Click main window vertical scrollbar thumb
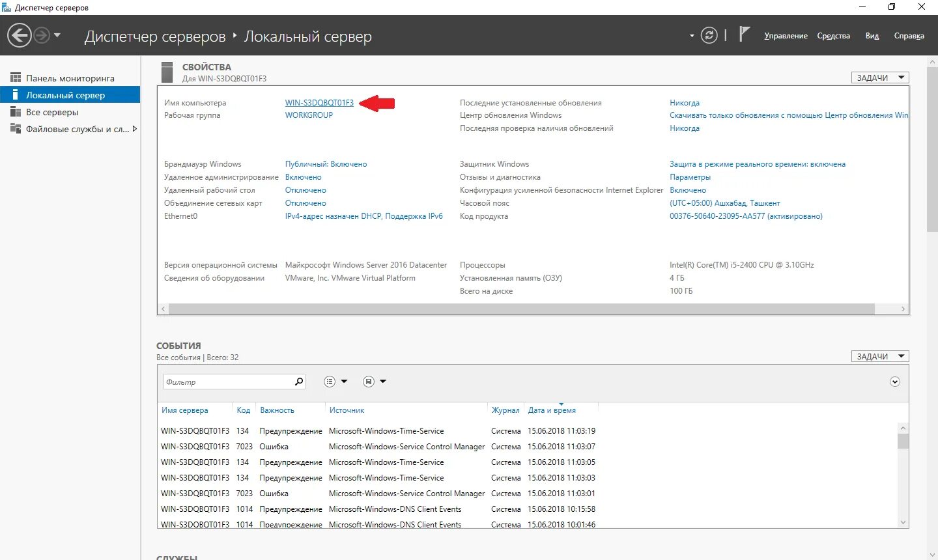This screenshot has width=938, height=560. click(x=932, y=150)
